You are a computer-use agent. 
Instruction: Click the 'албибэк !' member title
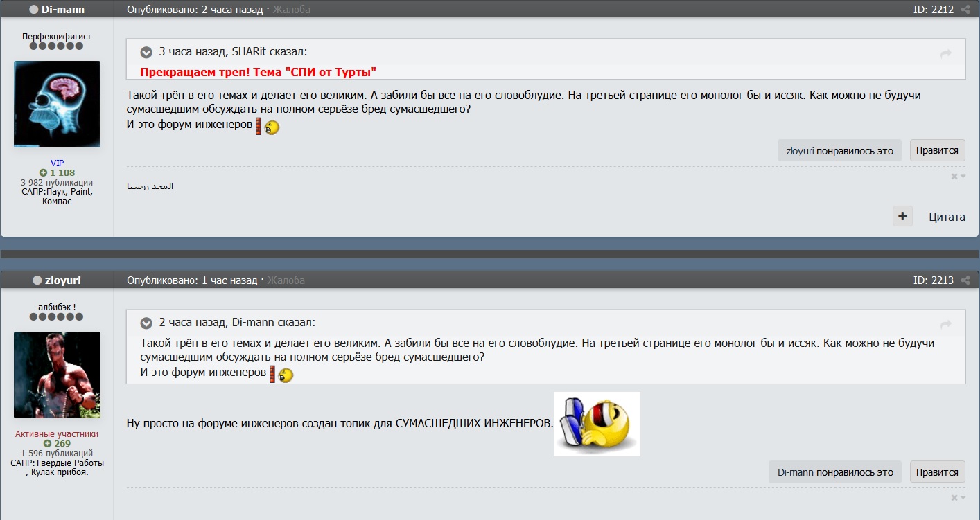click(57, 307)
